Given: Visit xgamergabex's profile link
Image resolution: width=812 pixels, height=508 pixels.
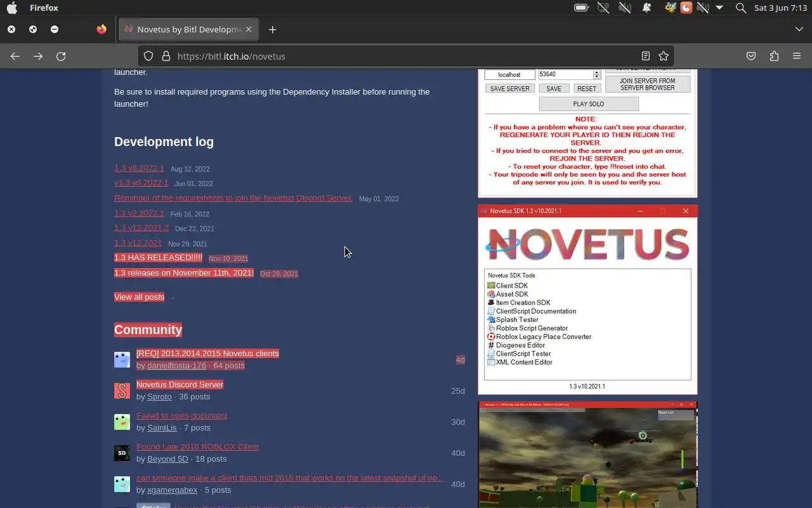Looking at the screenshot, I should click(x=172, y=490).
